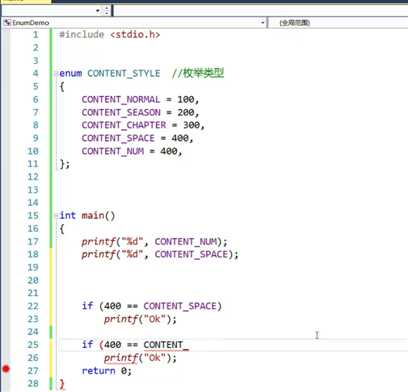Click printf with CONTENT_NUM on line 17
Image resolution: width=408 pixels, height=392 pixels.
154,242
